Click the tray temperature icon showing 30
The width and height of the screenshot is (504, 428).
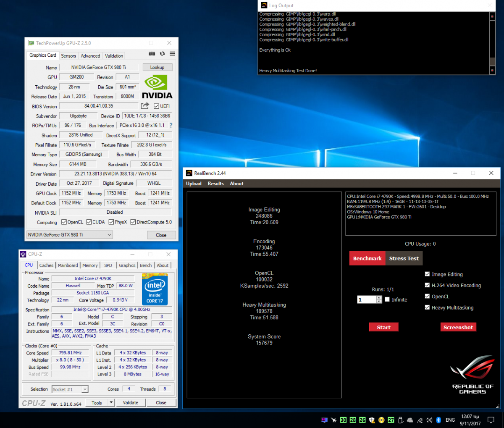pos(343,420)
